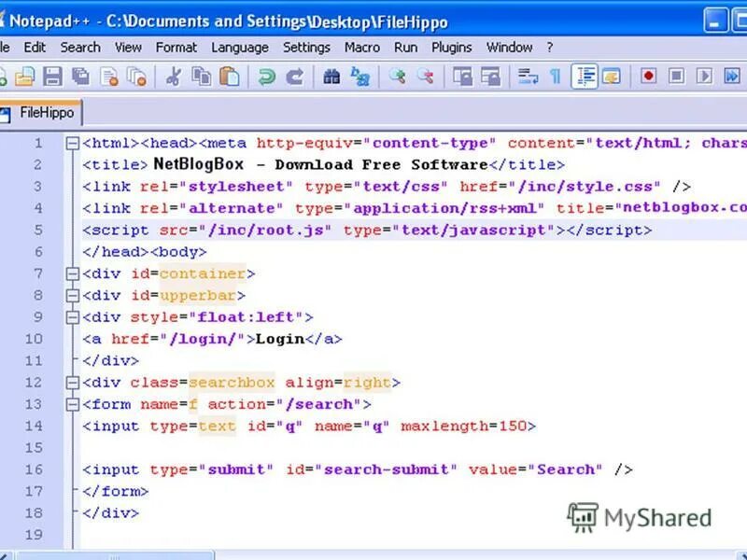
Task: Click the Paste clipboard icon
Action: pyautogui.click(x=230, y=77)
